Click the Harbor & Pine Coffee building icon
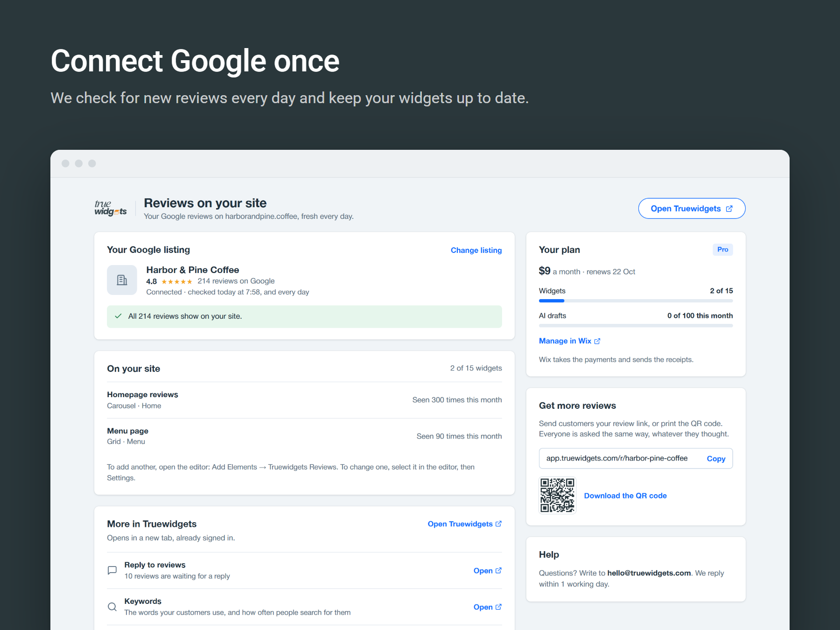The height and width of the screenshot is (630, 840). 122,280
